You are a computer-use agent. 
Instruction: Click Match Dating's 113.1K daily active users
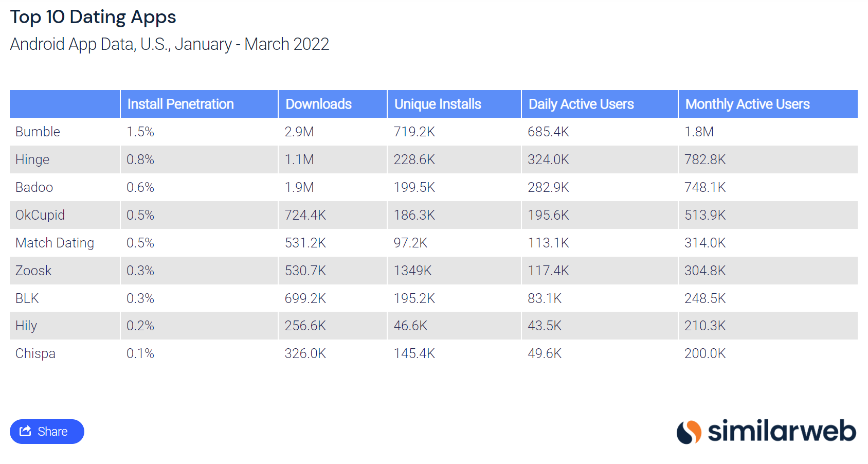coord(548,243)
